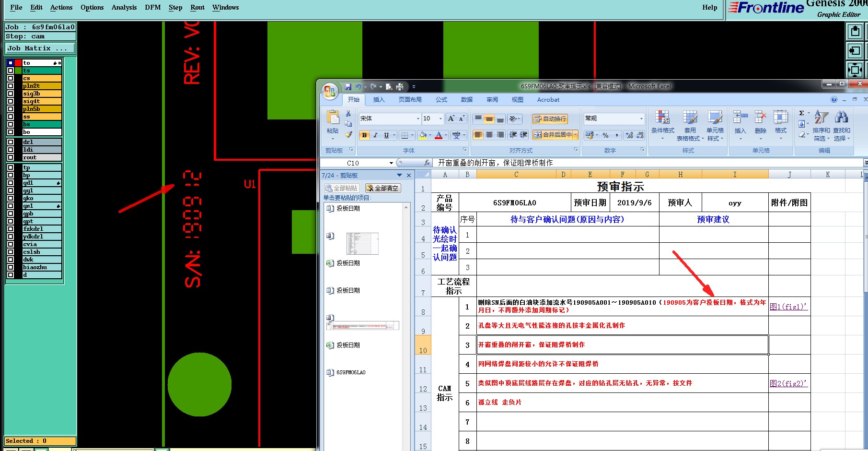The width and height of the screenshot is (868, 451).
Task: Expand the Name Box dropdown for C10
Action: click(391, 163)
